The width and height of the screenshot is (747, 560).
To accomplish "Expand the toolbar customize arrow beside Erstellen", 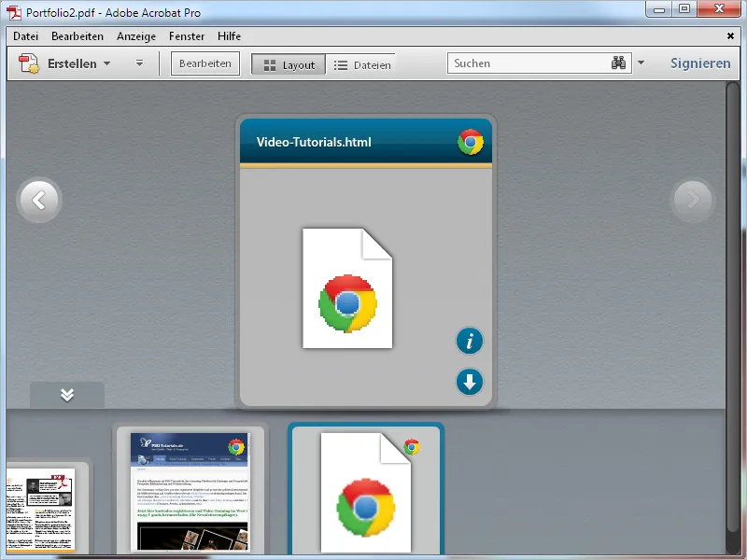I will (139, 63).
